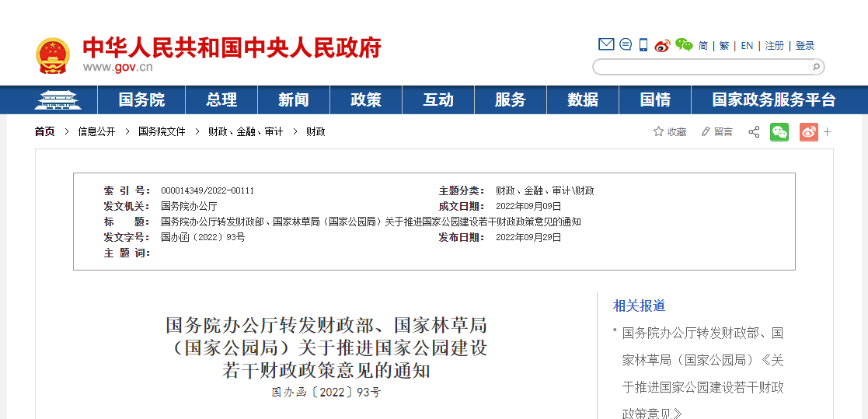Open the related report link under 相关报道
Image resolution: width=868 pixels, height=419 pixels.
tap(703, 374)
